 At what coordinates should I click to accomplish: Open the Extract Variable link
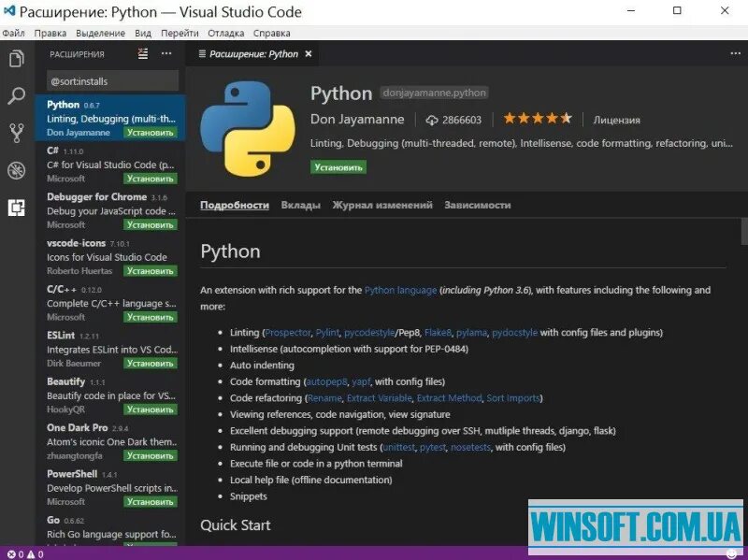coord(380,398)
